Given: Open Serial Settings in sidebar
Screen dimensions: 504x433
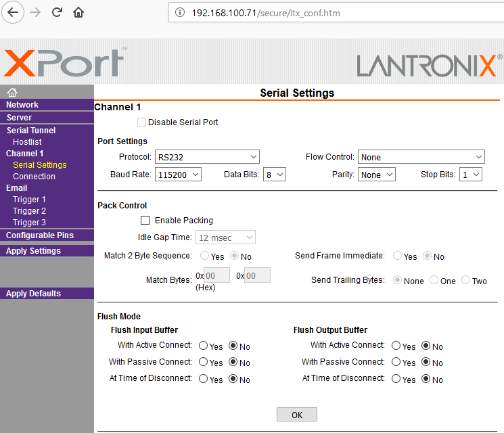Looking at the screenshot, I should point(39,165).
